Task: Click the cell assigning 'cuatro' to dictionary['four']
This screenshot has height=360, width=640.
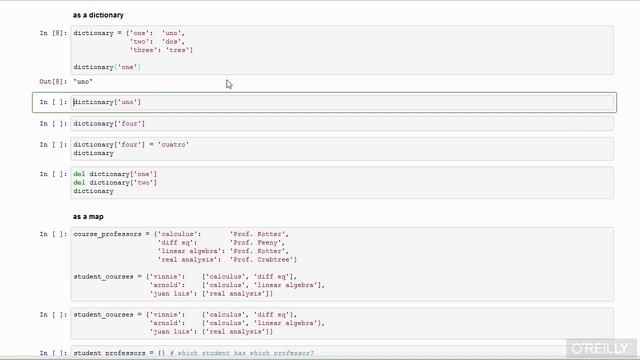Action: pos(342,149)
